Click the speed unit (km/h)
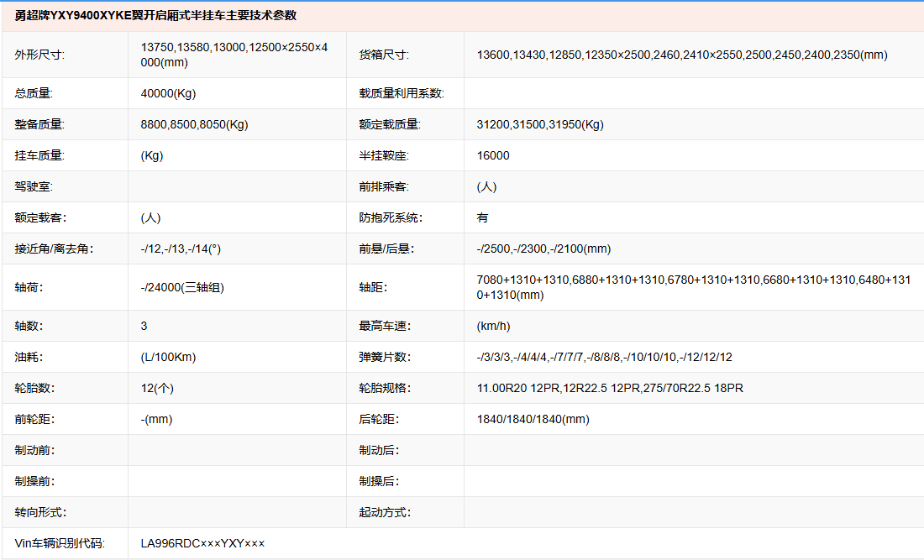 [493, 327]
